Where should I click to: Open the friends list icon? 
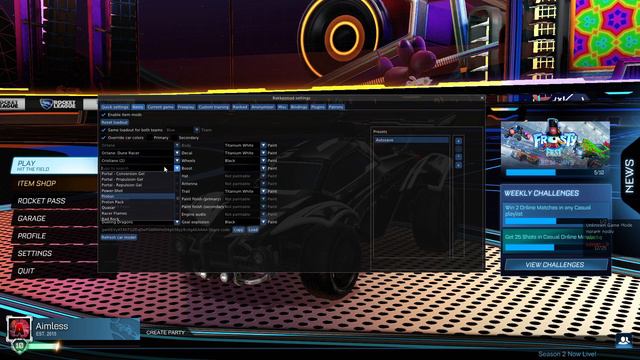pos(624,340)
